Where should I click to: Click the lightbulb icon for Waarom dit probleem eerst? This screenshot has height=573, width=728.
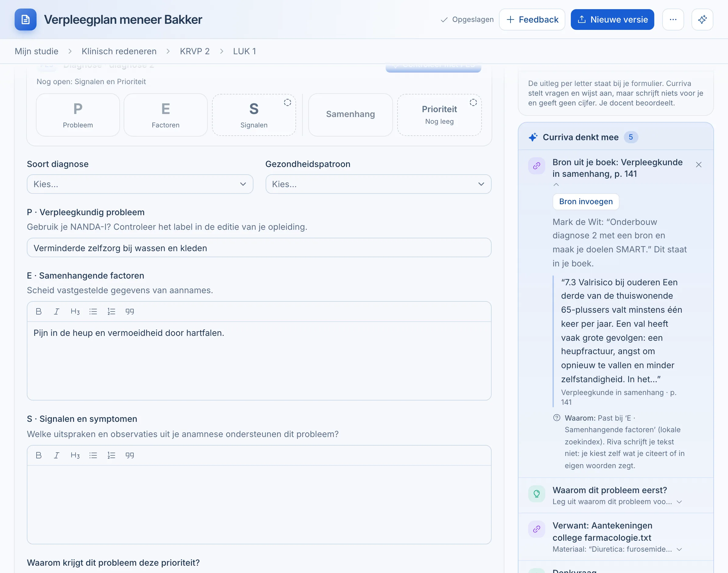tap(536, 494)
